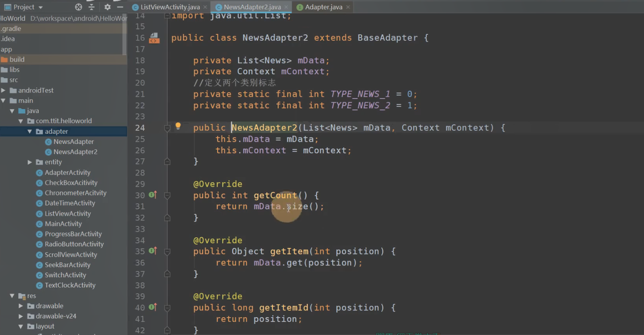Screen dimensions: 644x335
Task: Close the Adapter.java tab
Action: [x=348, y=7]
